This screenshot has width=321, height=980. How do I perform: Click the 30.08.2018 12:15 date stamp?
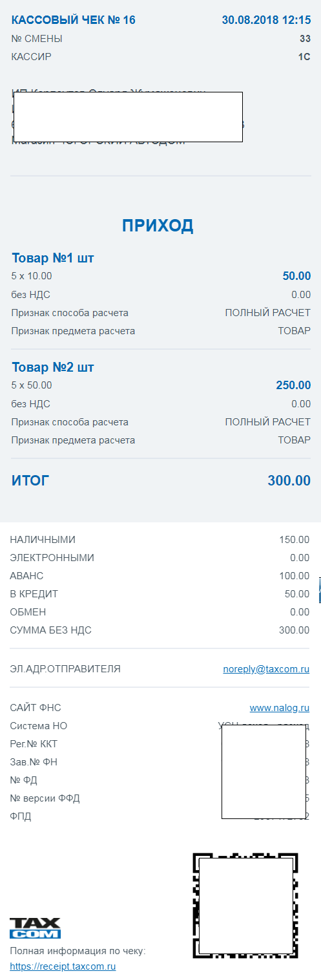point(266,20)
